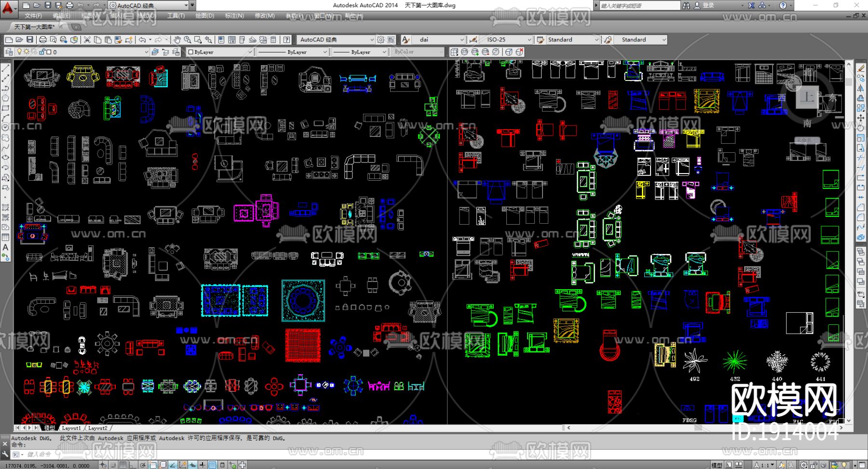Click the Table Style icon beside Standard
This screenshot has height=469, width=868.
(x=541, y=40)
